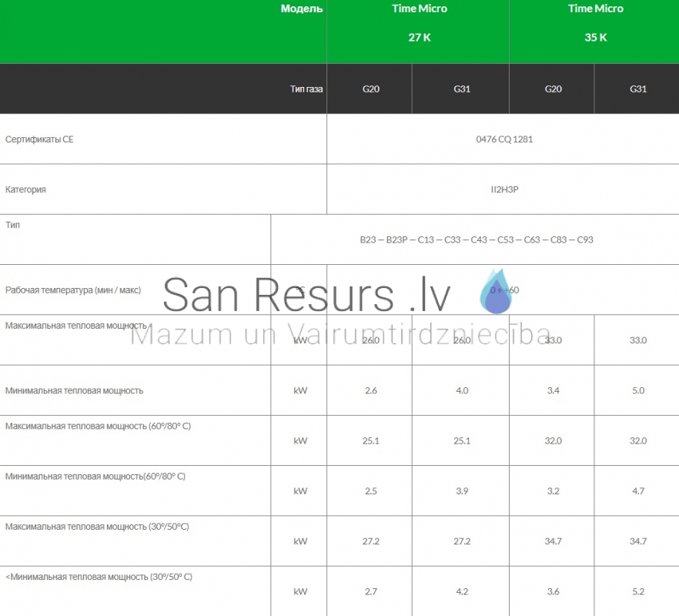Viewport: 679px width, 616px height.
Task: Select value 32.0 under G20 35 K
Action: tap(553, 440)
